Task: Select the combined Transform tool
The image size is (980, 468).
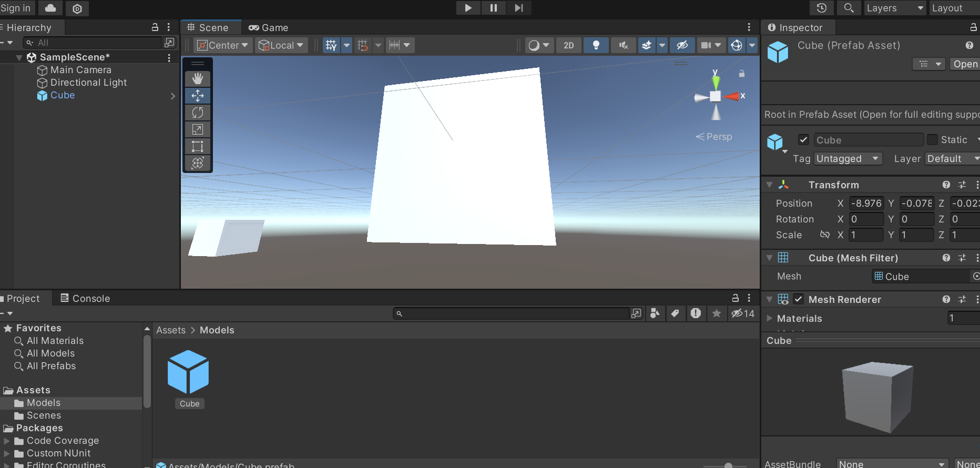Action: [x=198, y=163]
